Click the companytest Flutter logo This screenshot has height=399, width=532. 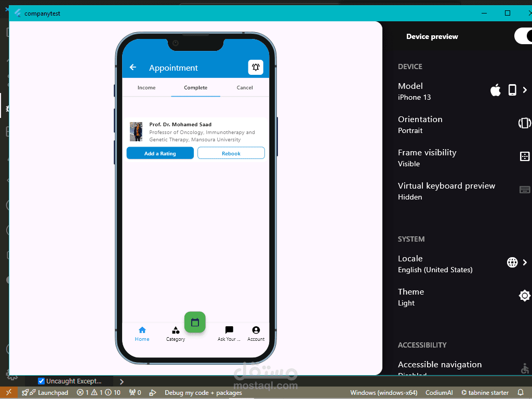point(18,13)
